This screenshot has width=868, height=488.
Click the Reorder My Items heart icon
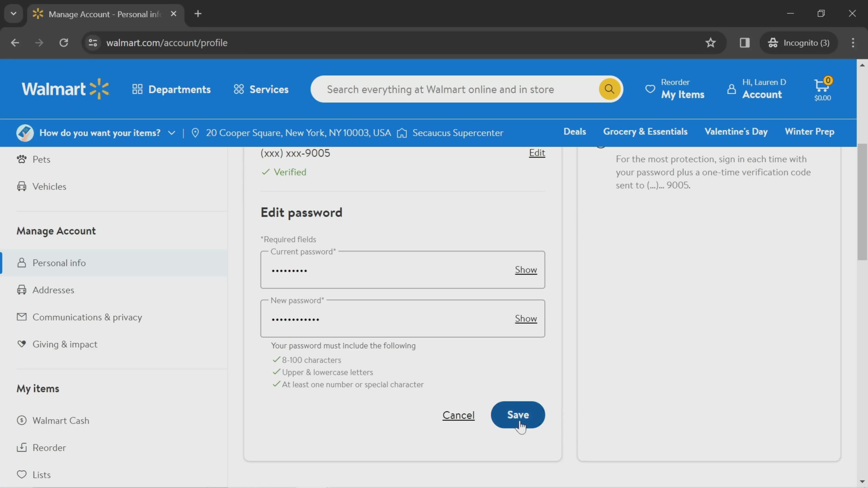click(650, 89)
